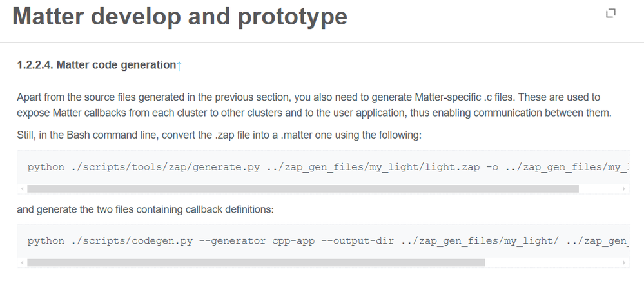Click the paragraph starting "Apart from the source files"
The width and height of the screenshot is (644, 281).
tap(314, 105)
